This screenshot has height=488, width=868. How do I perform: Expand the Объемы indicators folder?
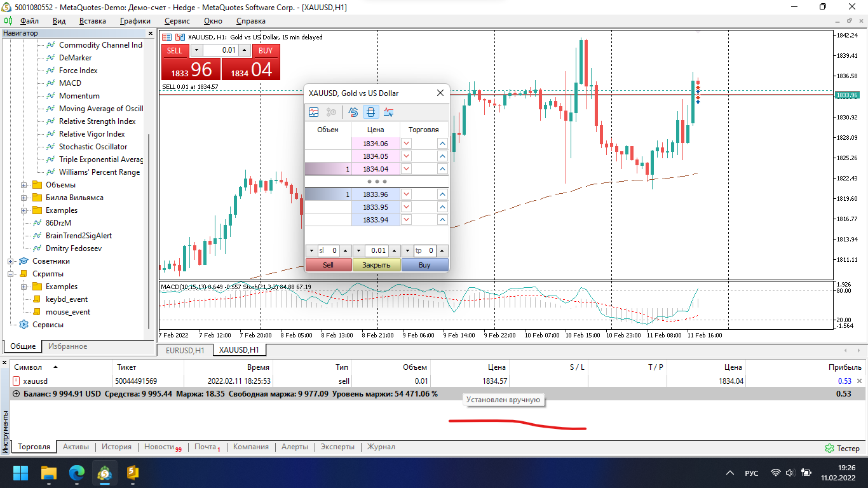coord(25,185)
